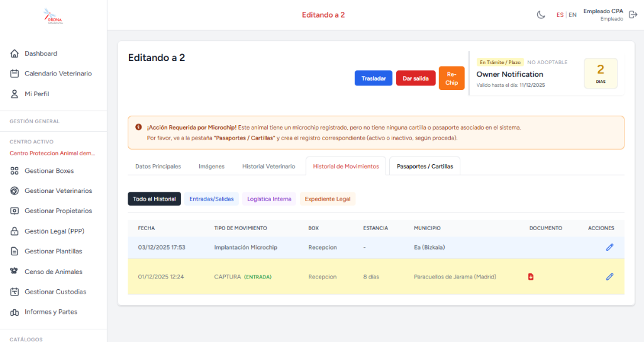This screenshot has height=342, width=644.
Task: Click the green (ENTRADA) tag
Action: pos(257,277)
